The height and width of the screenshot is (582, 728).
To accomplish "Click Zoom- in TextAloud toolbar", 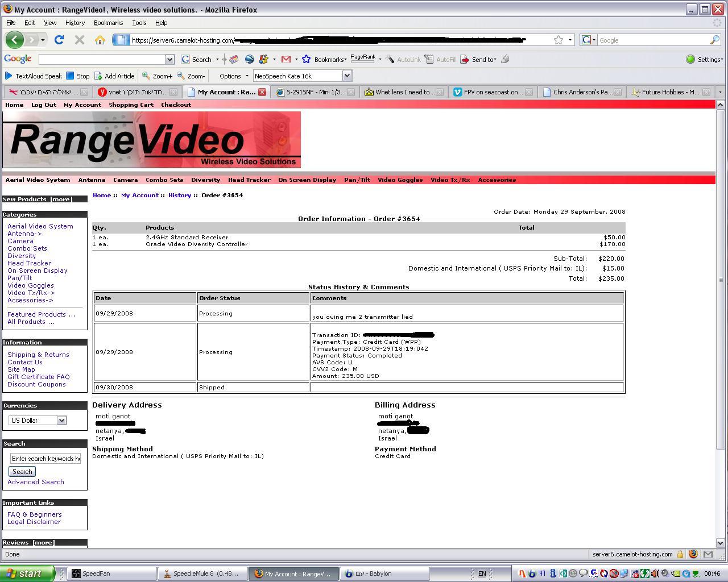I will point(191,76).
